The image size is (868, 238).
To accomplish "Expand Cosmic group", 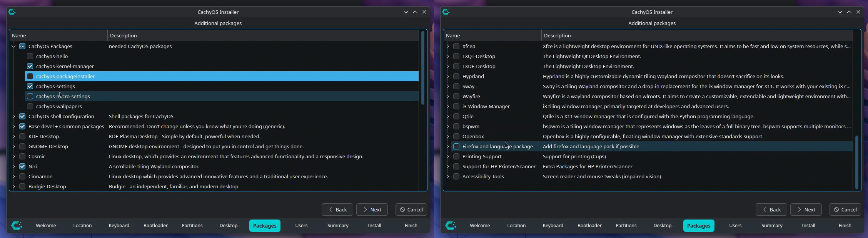I will click(x=14, y=156).
